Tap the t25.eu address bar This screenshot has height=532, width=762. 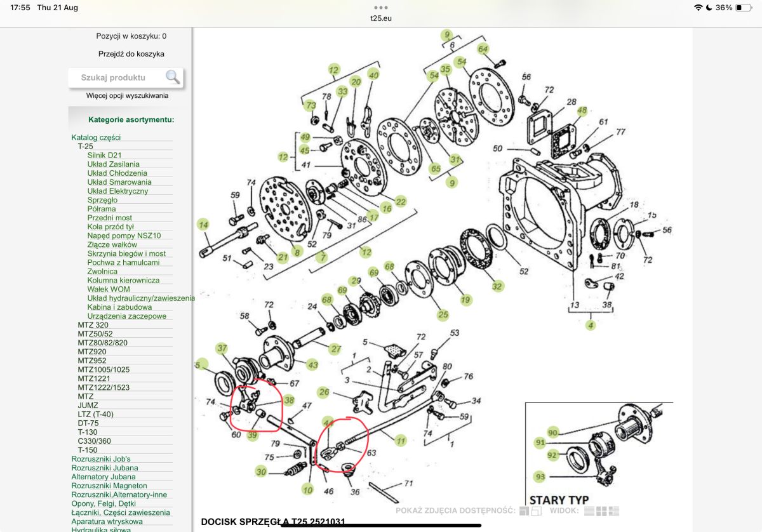click(x=381, y=18)
